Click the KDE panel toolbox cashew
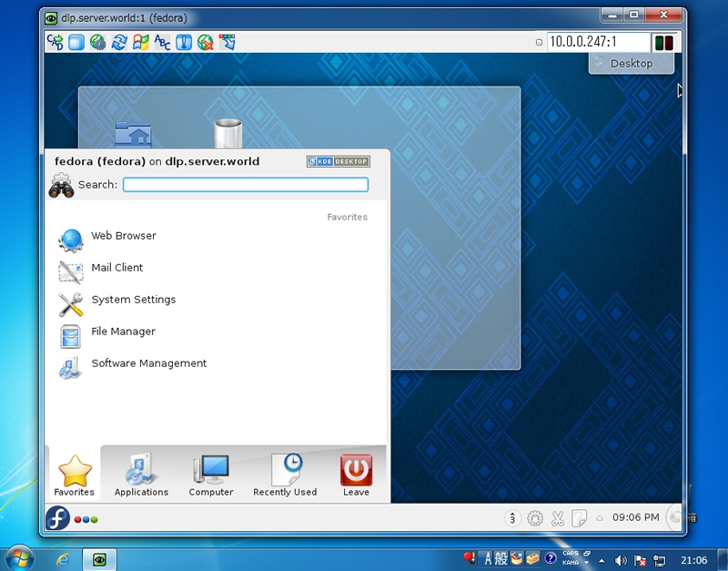Image resolution: width=728 pixels, height=571 pixels. click(x=674, y=517)
